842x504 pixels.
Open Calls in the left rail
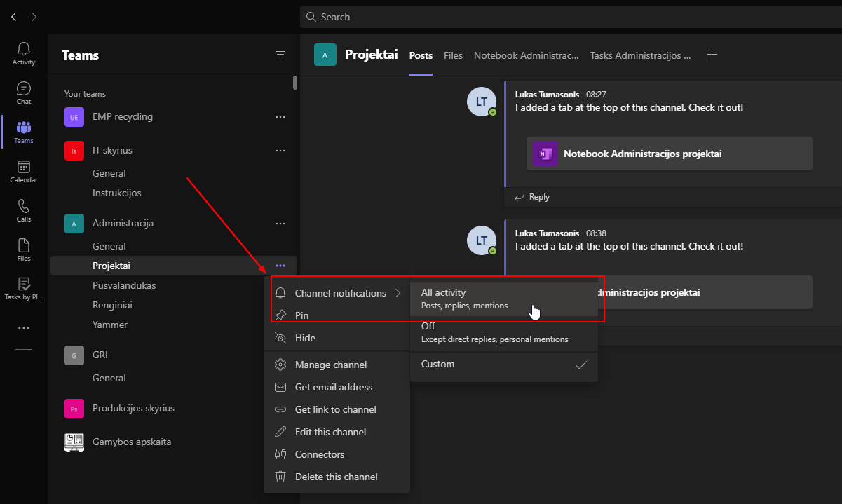24,210
